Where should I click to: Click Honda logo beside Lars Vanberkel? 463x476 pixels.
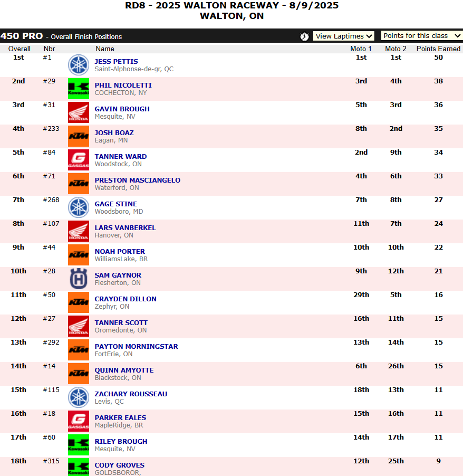pyautogui.click(x=79, y=231)
